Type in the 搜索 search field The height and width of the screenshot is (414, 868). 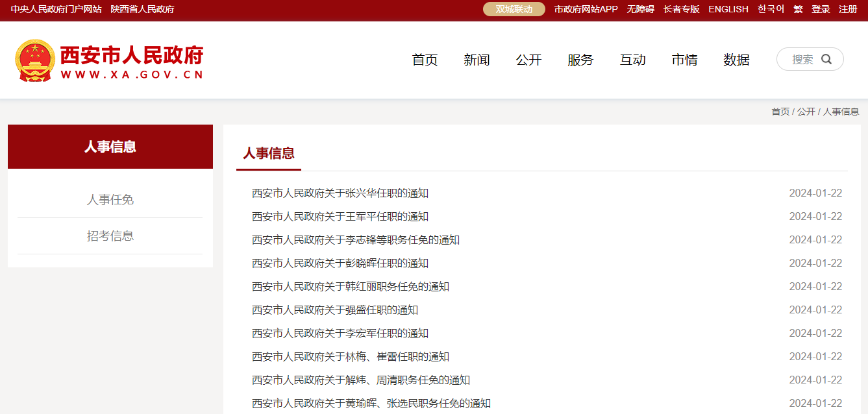pos(802,59)
